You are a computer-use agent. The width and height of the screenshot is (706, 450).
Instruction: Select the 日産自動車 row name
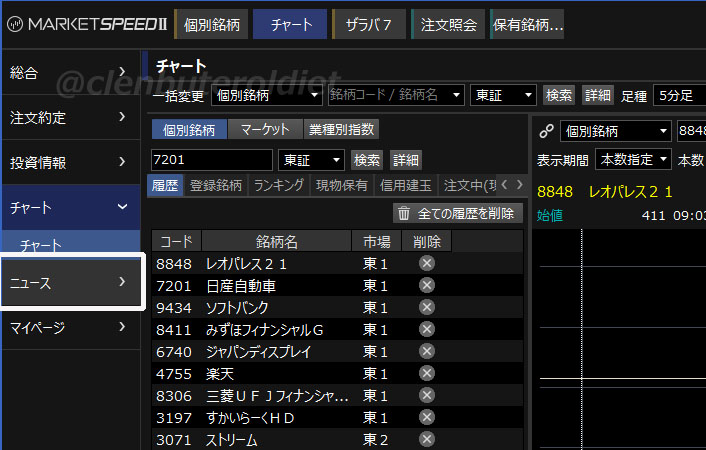click(x=240, y=286)
